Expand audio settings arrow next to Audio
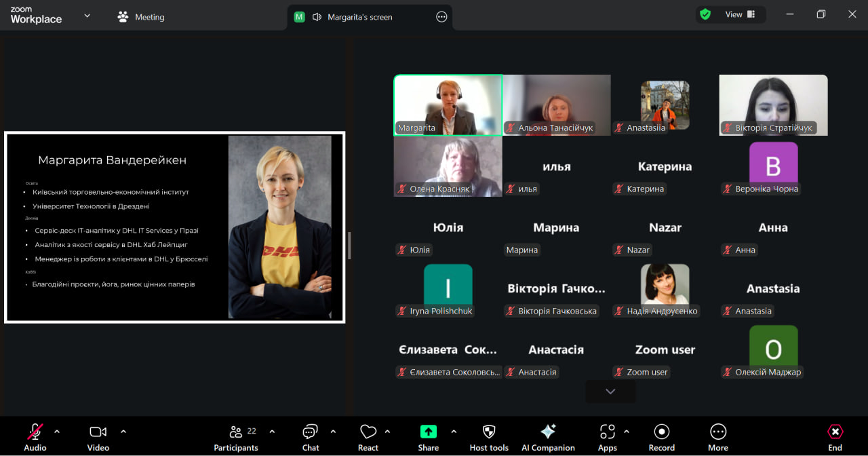 click(57, 432)
